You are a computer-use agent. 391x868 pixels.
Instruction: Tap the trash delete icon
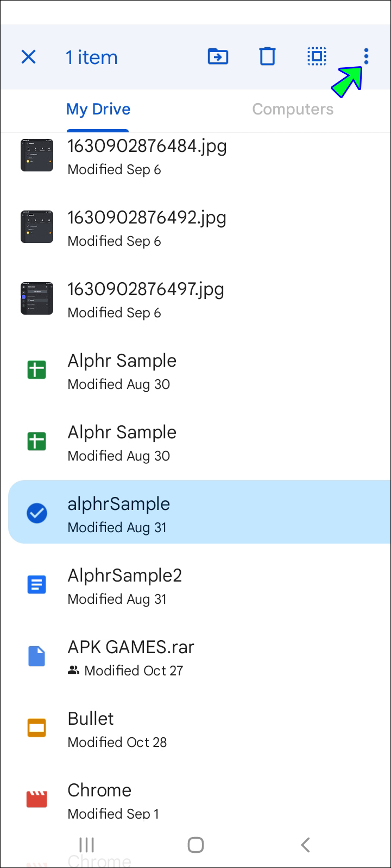pyautogui.click(x=267, y=56)
